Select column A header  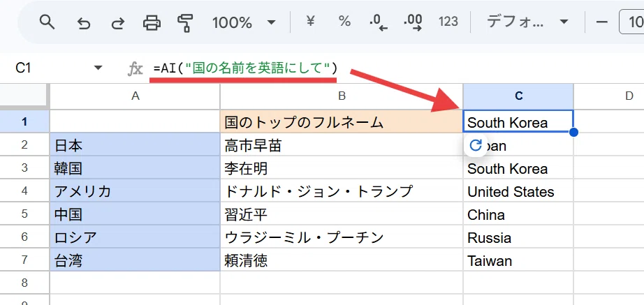point(135,96)
